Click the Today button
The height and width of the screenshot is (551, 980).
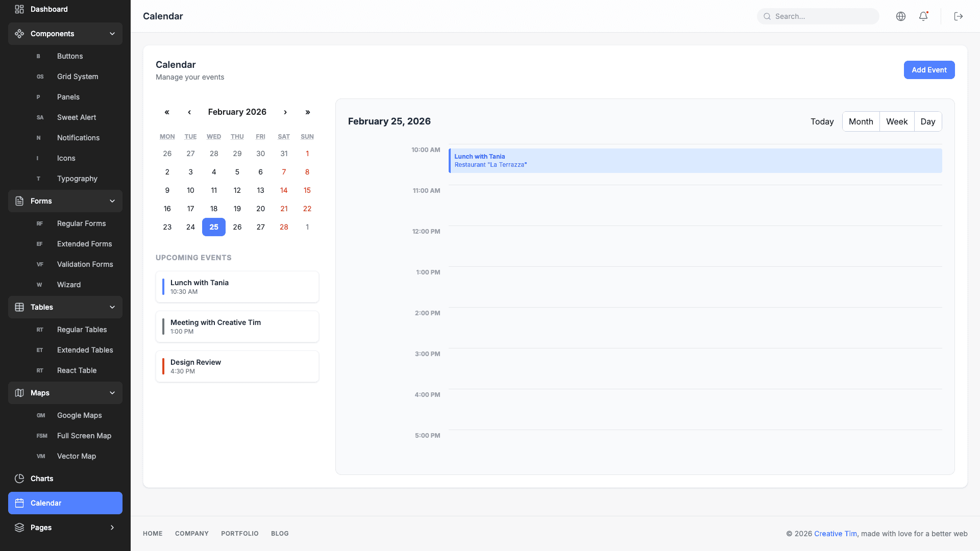(x=822, y=121)
